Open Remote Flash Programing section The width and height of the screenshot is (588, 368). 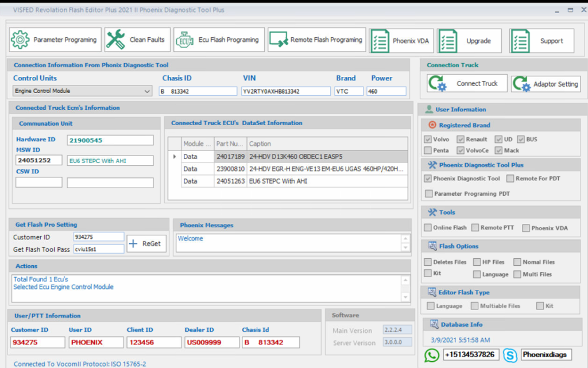(x=316, y=40)
